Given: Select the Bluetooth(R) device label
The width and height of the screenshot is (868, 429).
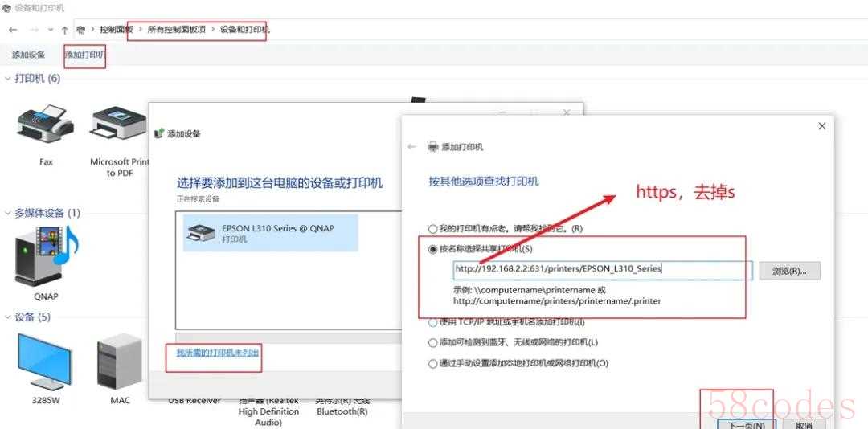Looking at the screenshot, I should point(342,406).
